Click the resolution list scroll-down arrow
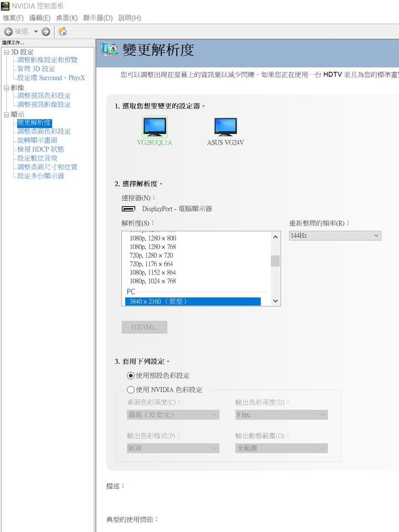The image size is (399, 532). point(275,301)
